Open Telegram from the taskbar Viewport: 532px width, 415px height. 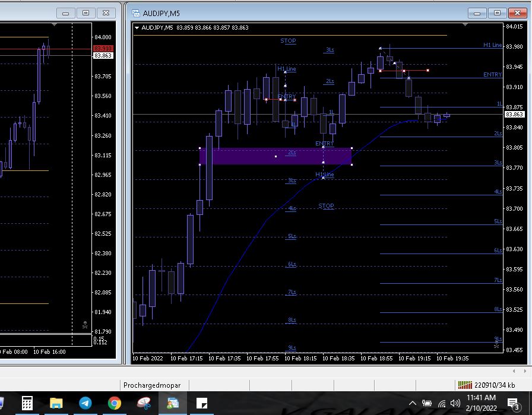point(85,403)
